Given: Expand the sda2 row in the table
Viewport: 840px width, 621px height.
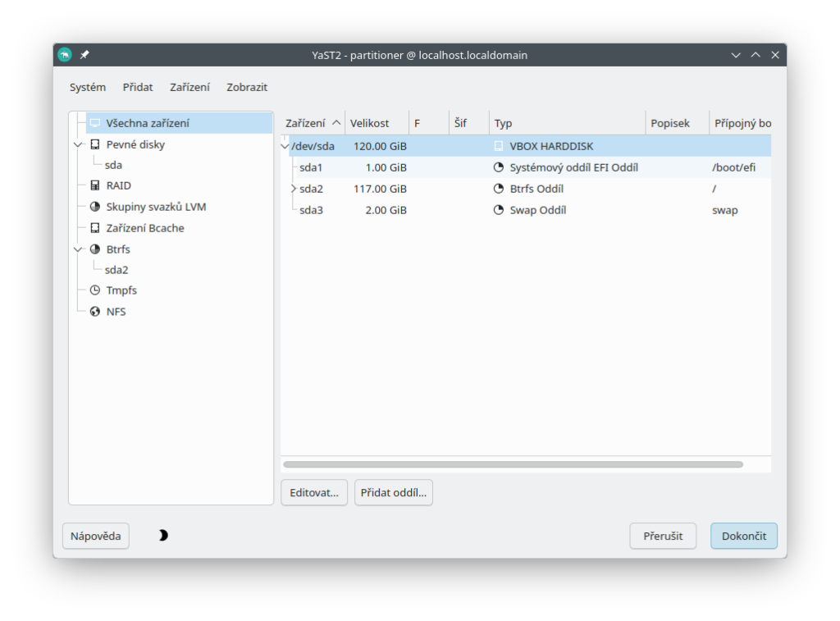Looking at the screenshot, I should 294,189.
